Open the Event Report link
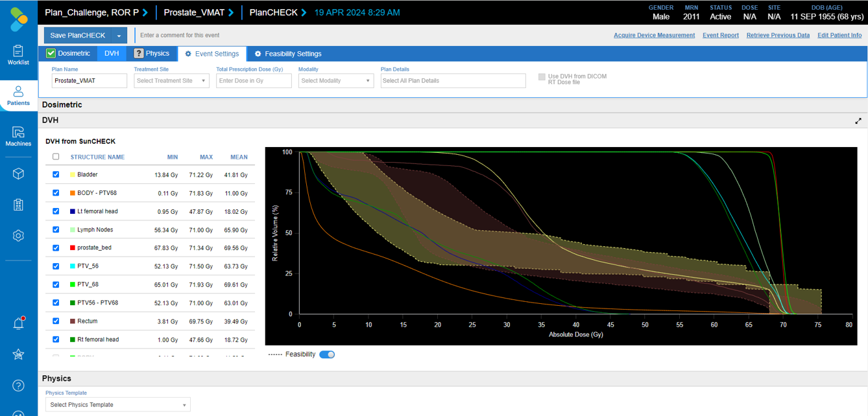The width and height of the screenshot is (868, 416). [x=721, y=35]
